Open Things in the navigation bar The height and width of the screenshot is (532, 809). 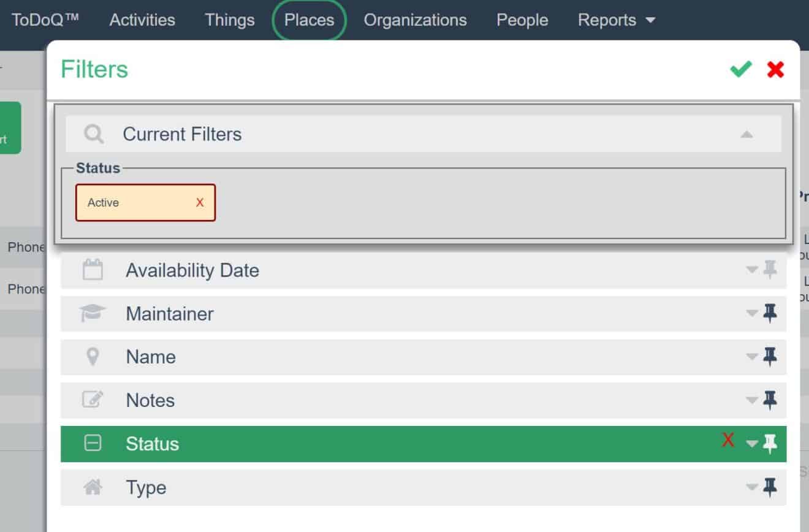coord(230,20)
